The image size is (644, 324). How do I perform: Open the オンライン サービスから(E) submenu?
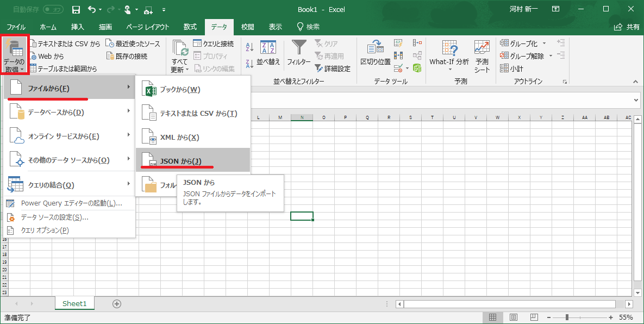[x=70, y=136]
